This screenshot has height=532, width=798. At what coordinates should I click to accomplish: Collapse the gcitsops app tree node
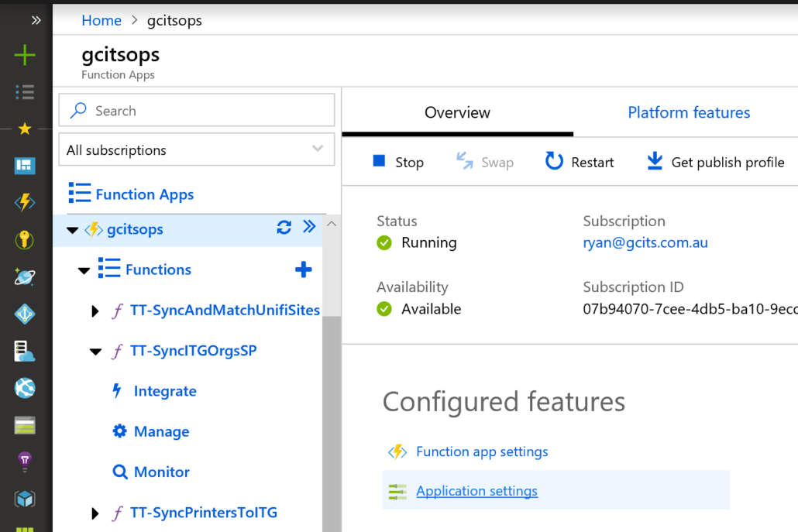coord(72,231)
